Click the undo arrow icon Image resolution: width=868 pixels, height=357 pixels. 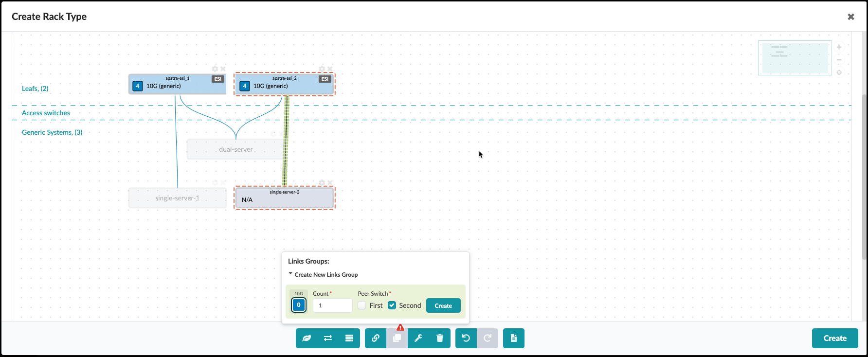[x=466, y=338]
